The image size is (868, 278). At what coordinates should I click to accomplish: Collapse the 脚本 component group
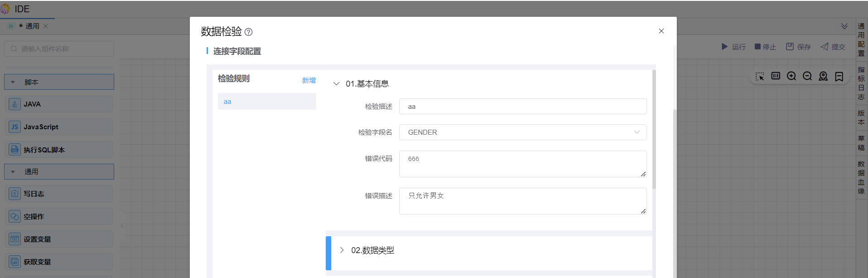(13, 83)
